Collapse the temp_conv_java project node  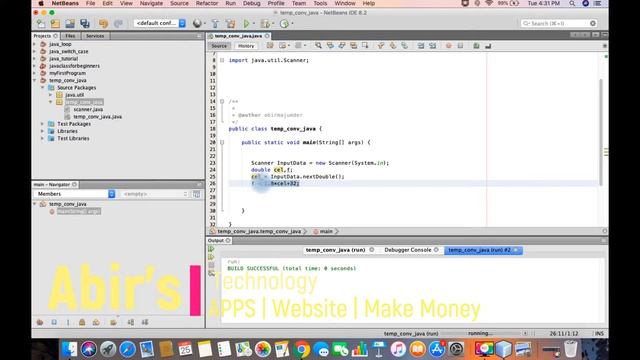[35, 80]
